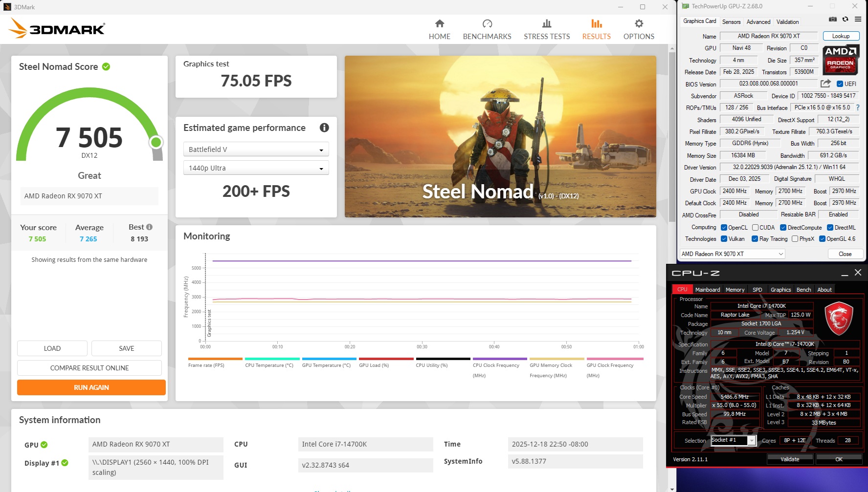Open the GPU selector dropdown in GPU-Z
Viewport: 868px width, 492px height.
(732, 254)
